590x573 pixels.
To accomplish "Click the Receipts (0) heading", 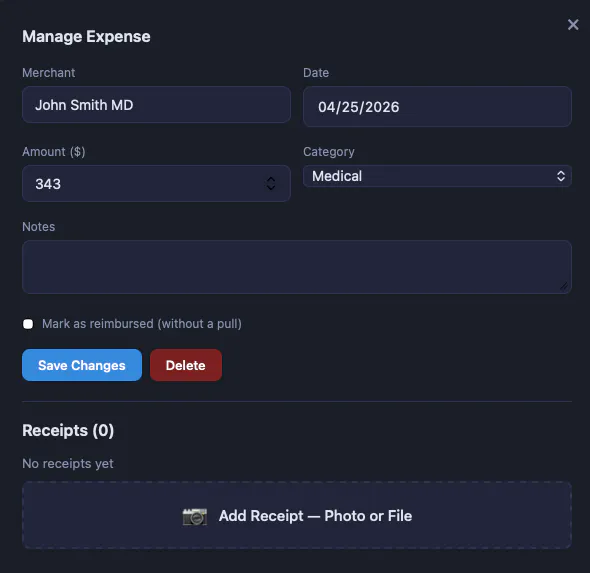I will 68,430.
